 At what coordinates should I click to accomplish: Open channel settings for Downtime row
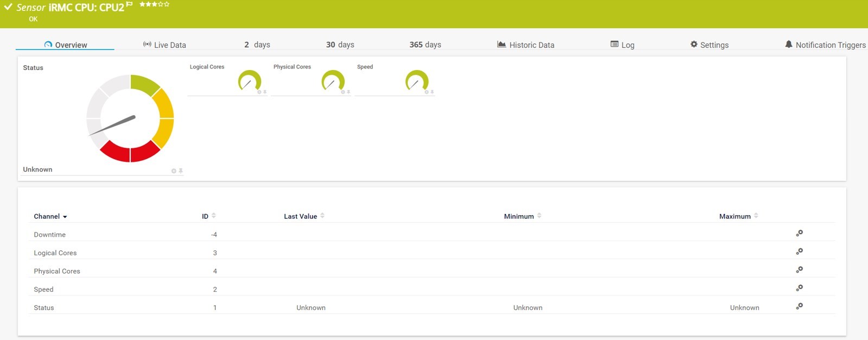(x=799, y=234)
